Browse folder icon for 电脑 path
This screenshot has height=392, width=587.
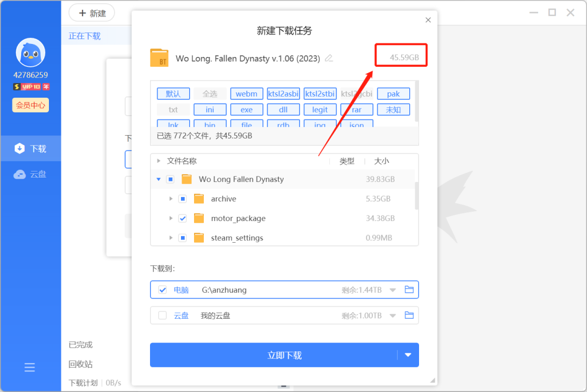409,289
